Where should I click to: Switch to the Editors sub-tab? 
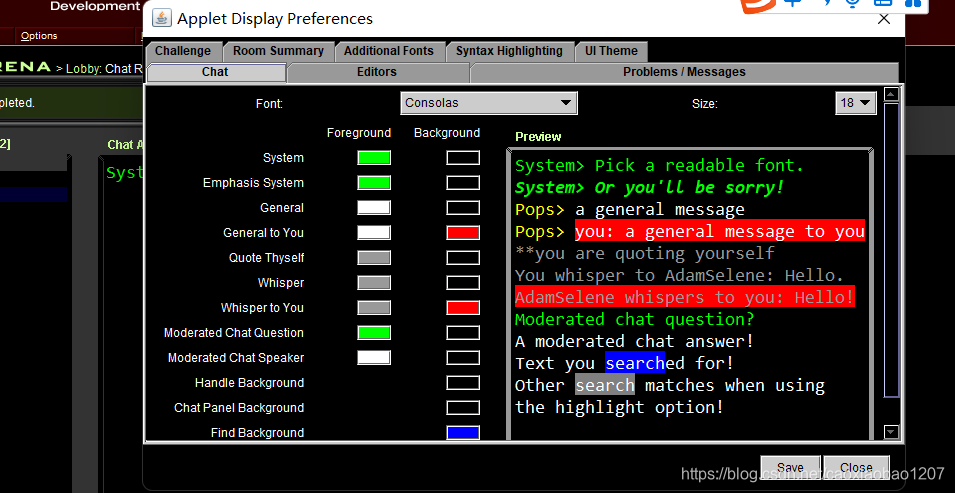[x=377, y=72]
